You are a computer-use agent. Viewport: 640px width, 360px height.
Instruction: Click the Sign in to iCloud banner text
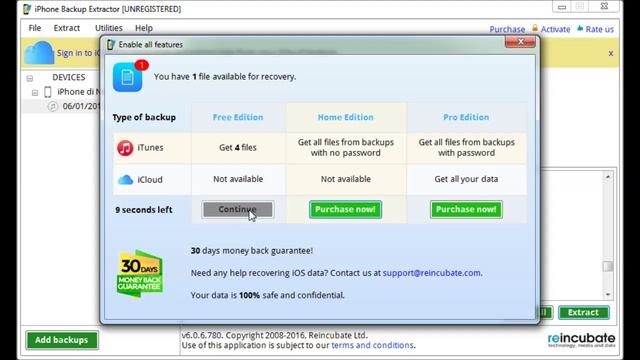pyautogui.click(x=78, y=53)
